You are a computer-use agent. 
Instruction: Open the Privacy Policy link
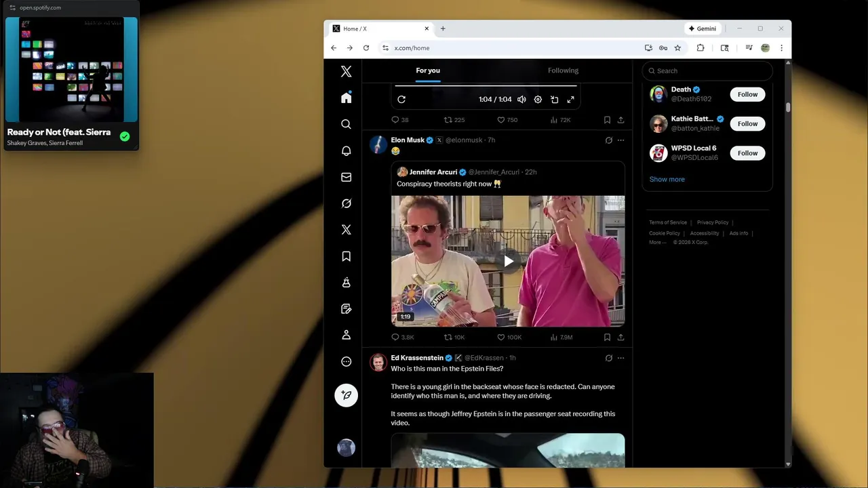click(x=713, y=222)
